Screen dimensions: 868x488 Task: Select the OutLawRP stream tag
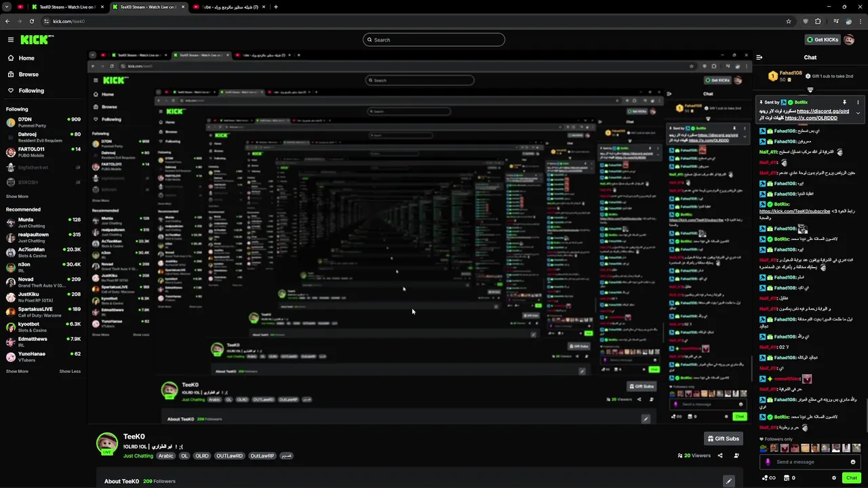262,456
